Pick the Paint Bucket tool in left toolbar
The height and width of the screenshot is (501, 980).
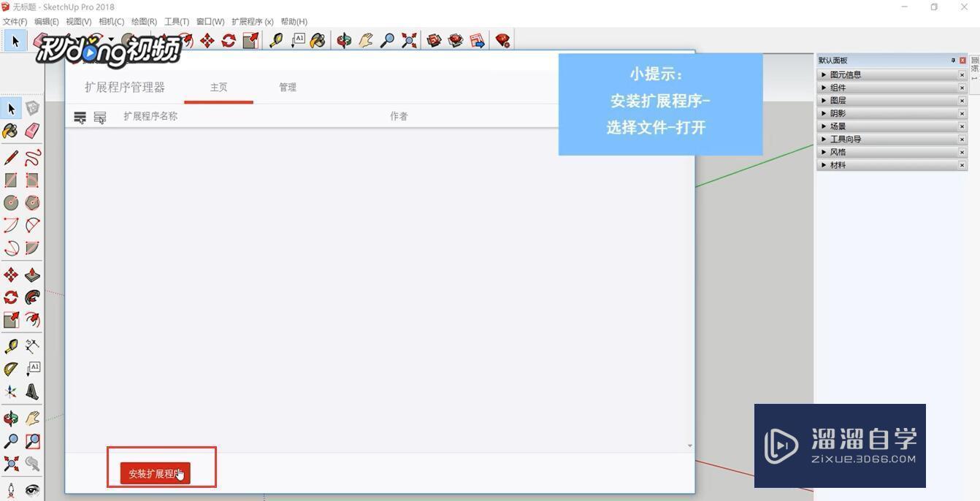[x=11, y=131]
